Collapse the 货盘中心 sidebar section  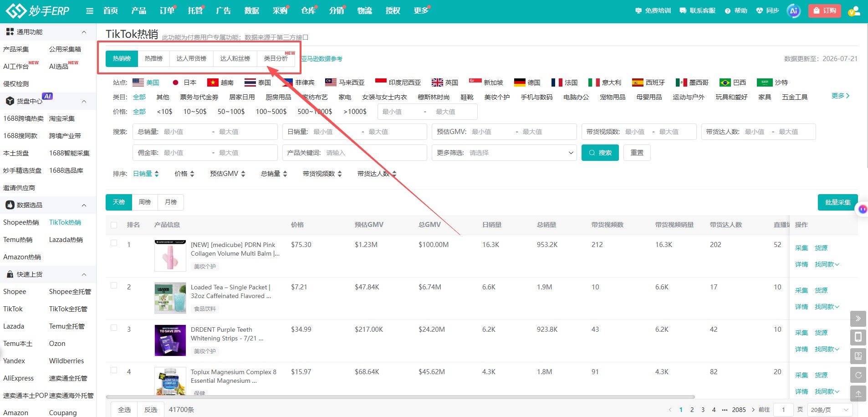point(84,101)
